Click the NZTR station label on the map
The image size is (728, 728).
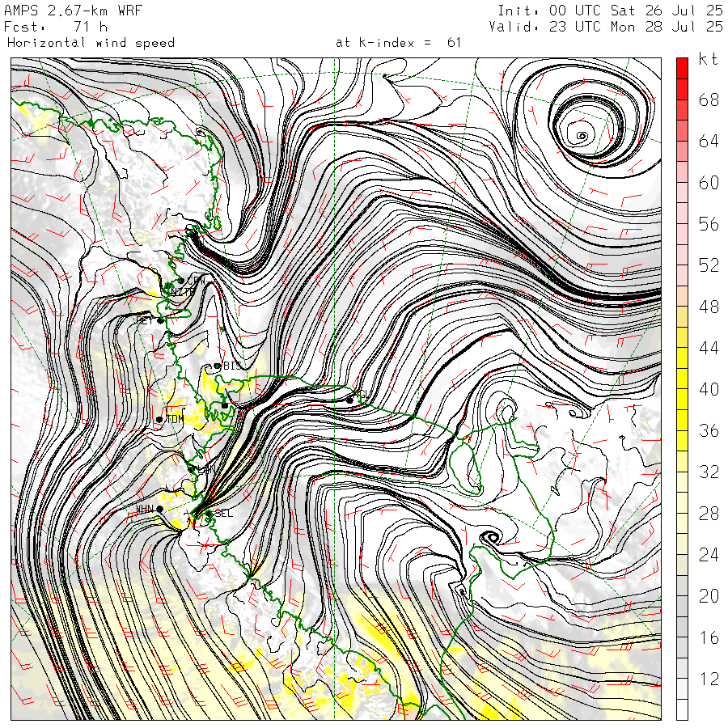[x=183, y=292]
